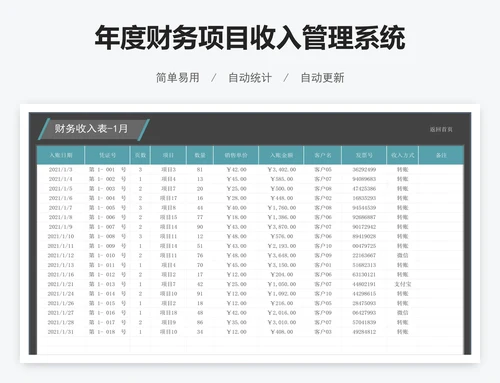Click the 销售单价 column header
The image size is (500, 383).
point(236,155)
